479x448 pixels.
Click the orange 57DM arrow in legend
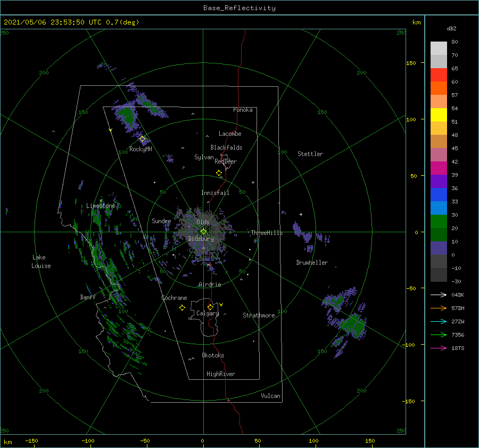click(439, 308)
